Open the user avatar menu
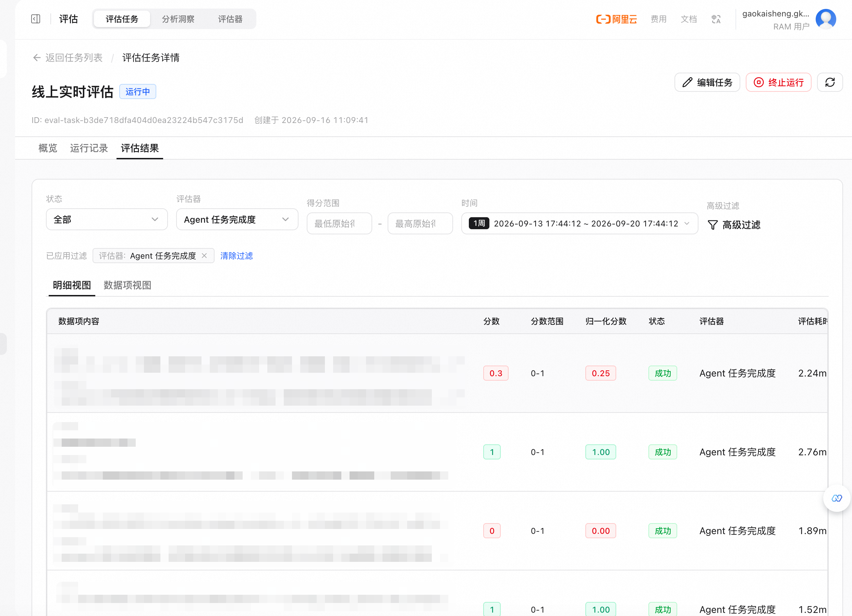This screenshot has height=616, width=852. pyautogui.click(x=826, y=19)
